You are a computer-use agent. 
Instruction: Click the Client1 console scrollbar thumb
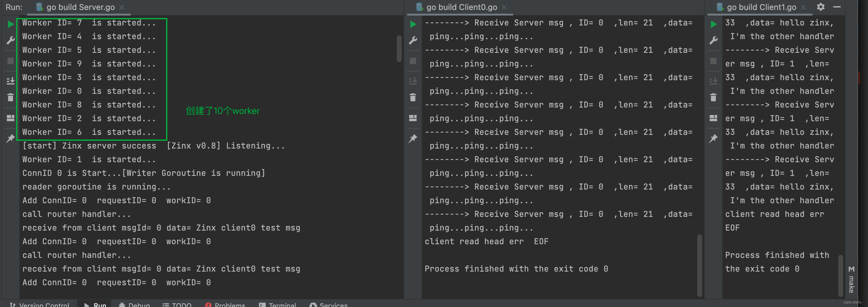[840, 275]
